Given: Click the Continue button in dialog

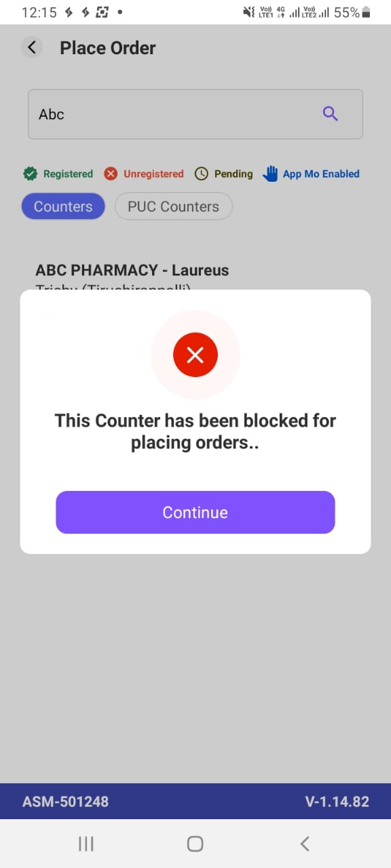Looking at the screenshot, I should pyautogui.click(x=195, y=513).
